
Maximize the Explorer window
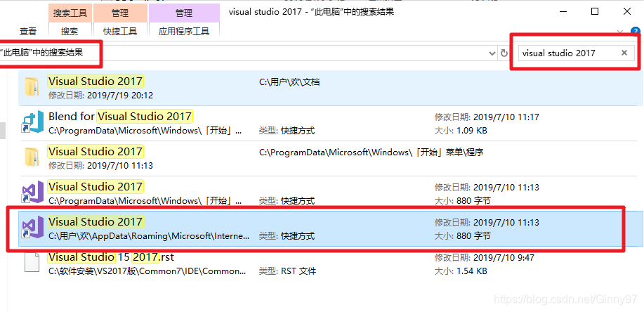tap(595, 11)
